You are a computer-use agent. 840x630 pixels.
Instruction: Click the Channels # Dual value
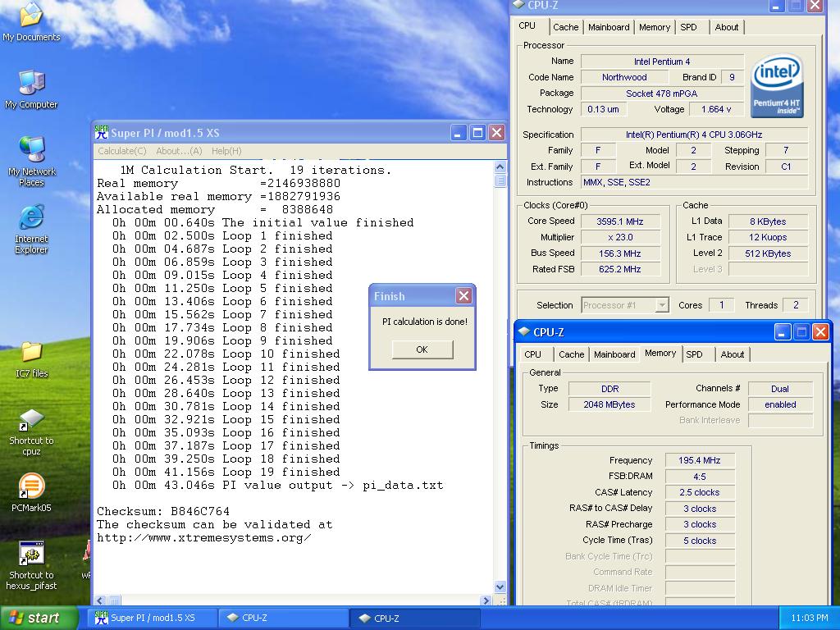click(x=780, y=389)
